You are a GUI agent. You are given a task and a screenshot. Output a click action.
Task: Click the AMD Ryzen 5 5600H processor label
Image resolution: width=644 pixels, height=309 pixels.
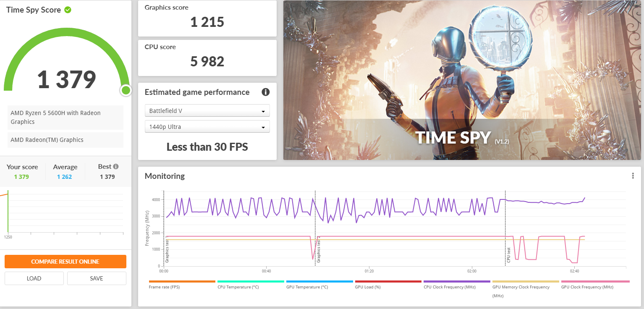[x=65, y=118]
